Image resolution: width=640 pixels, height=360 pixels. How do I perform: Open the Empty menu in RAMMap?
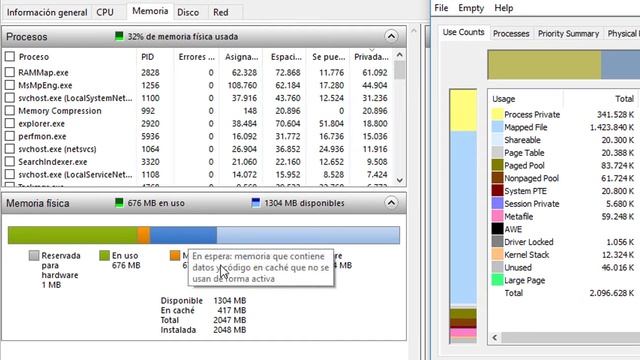pyautogui.click(x=471, y=8)
